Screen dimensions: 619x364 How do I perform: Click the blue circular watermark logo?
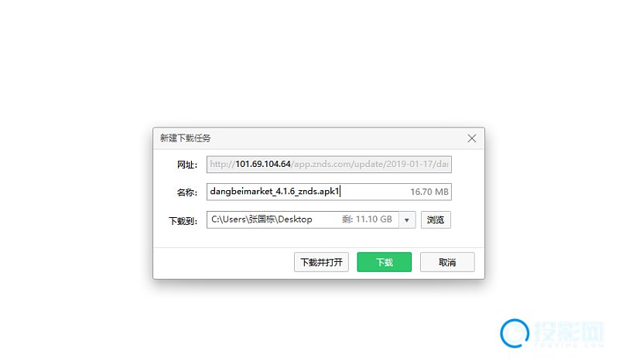(515, 333)
